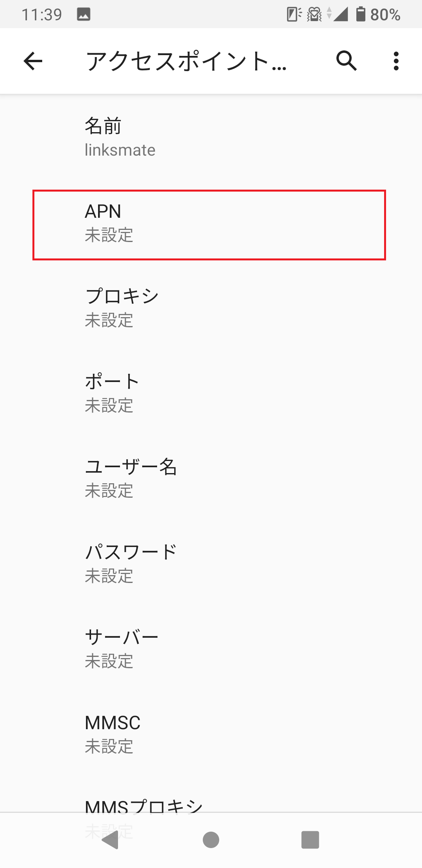Viewport: 422px width, 868px height.
Task: Tap the signal strength icon
Action: coord(341,14)
